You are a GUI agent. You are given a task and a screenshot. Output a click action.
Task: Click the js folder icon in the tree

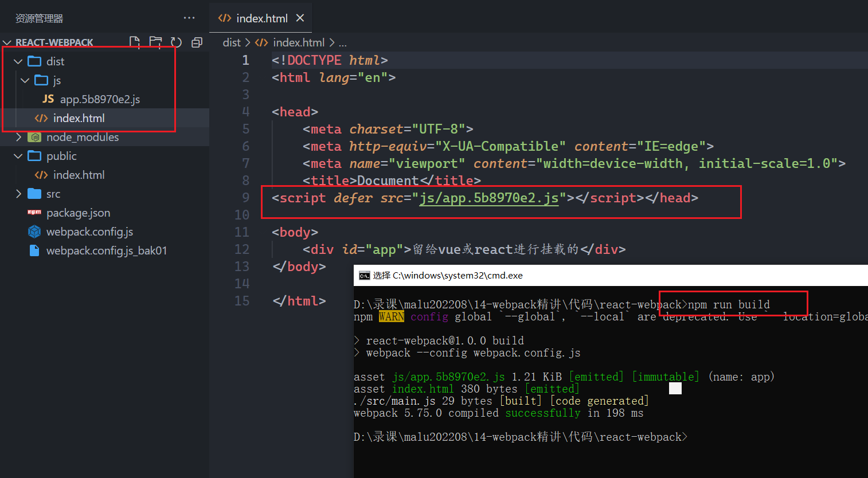click(x=41, y=80)
